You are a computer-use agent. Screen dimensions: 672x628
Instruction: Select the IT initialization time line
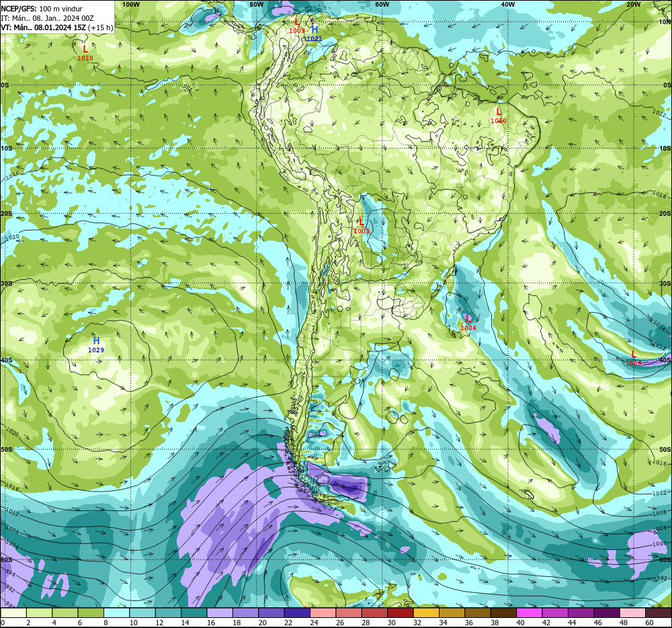point(47,18)
